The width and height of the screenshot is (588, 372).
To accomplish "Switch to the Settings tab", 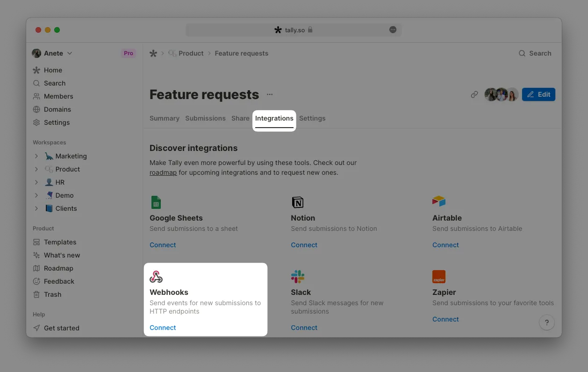I will tap(312, 118).
